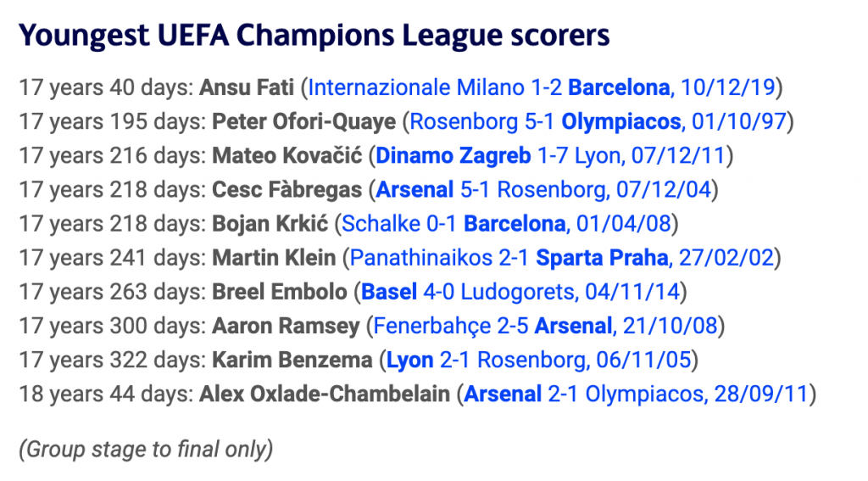868x481 pixels.
Task: Click the name Mateo Kovačić
Action: pos(285,156)
